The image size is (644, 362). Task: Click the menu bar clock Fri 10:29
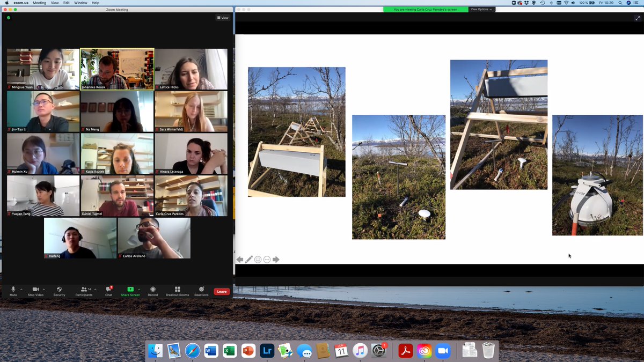[x=606, y=3]
